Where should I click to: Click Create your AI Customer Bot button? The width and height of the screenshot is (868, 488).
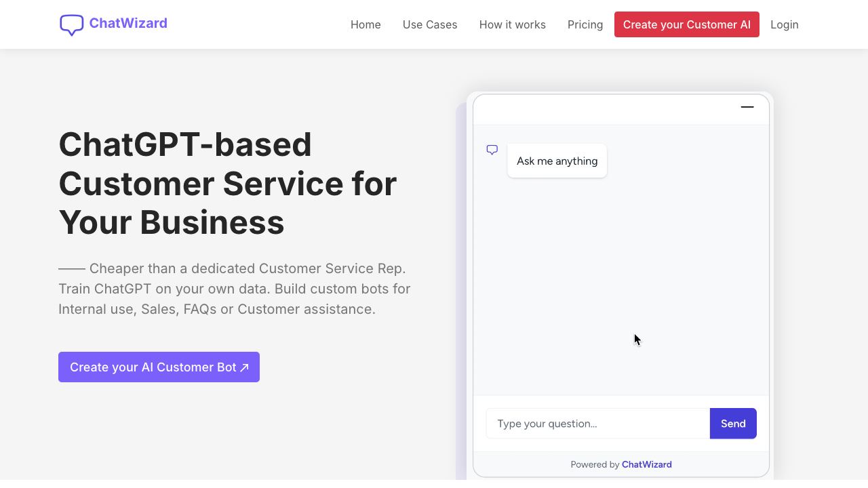tap(159, 367)
